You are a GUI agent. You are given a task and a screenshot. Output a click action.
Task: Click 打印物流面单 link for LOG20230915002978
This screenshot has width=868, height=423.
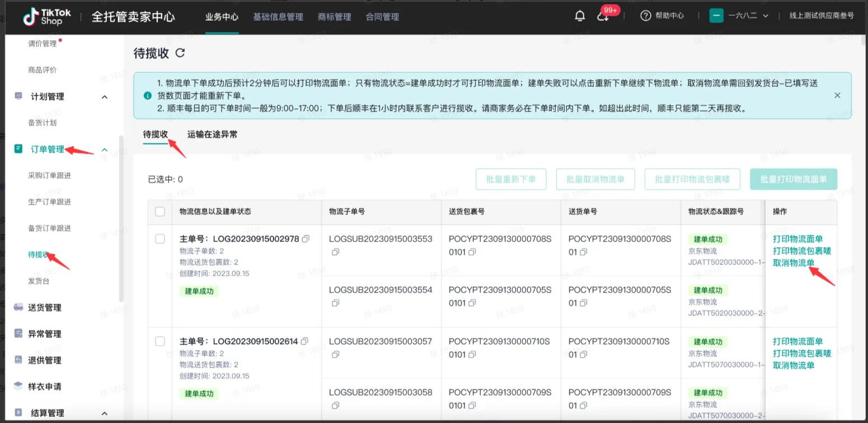(798, 239)
